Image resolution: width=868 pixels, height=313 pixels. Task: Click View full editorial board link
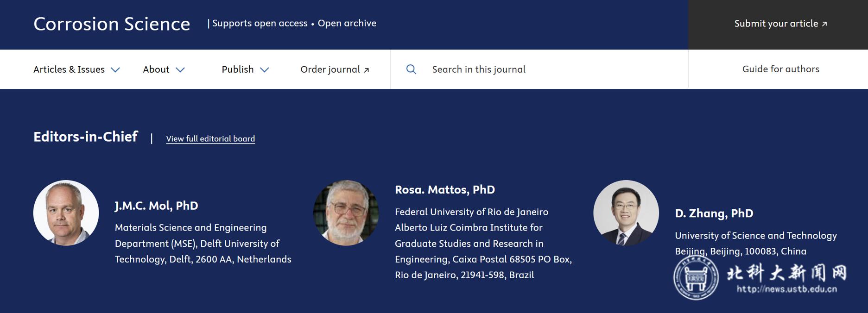click(210, 138)
